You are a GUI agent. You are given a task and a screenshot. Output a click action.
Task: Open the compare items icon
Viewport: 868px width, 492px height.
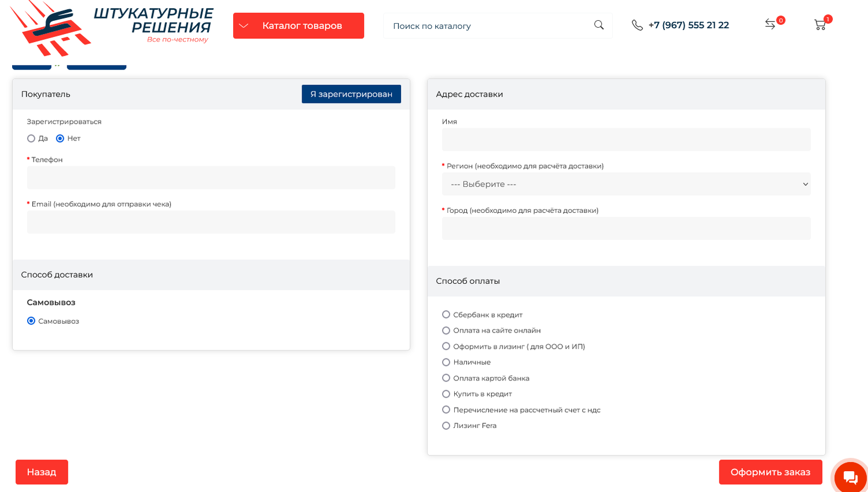[x=770, y=24]
